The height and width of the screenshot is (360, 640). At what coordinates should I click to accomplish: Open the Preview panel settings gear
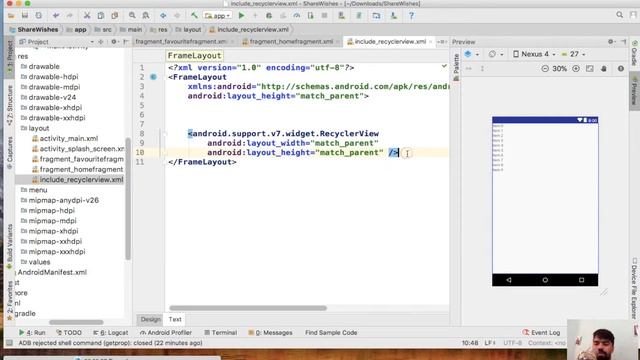pyautogui.click(x=611, y=42)
